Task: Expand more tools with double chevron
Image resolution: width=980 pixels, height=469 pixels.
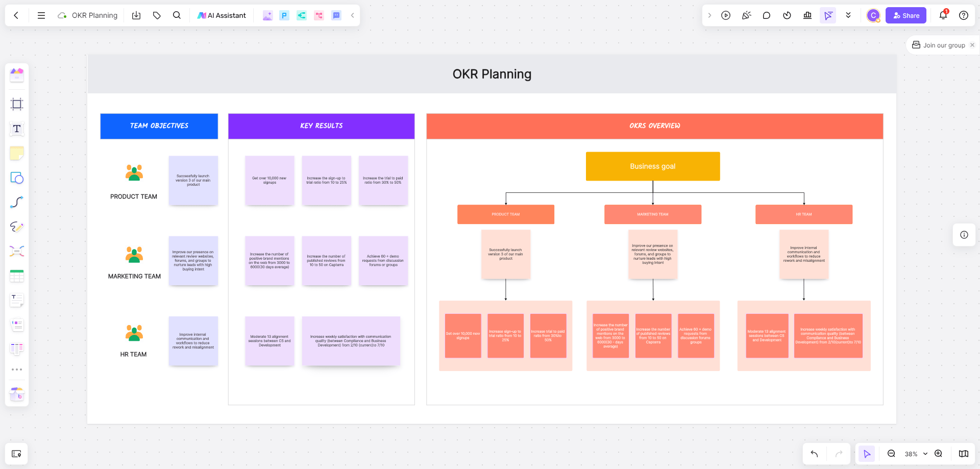Action: (x=848, y=15)
